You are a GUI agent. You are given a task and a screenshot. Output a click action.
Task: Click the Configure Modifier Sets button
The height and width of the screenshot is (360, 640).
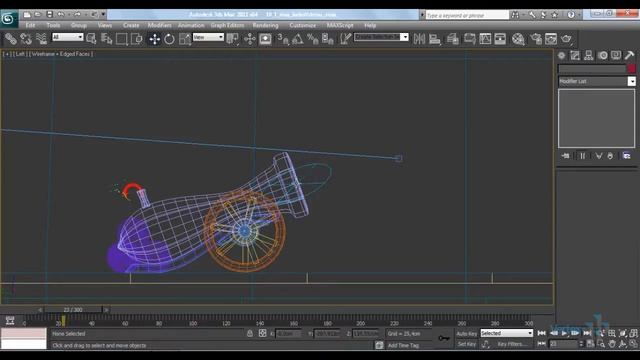(x=627, y=156)
